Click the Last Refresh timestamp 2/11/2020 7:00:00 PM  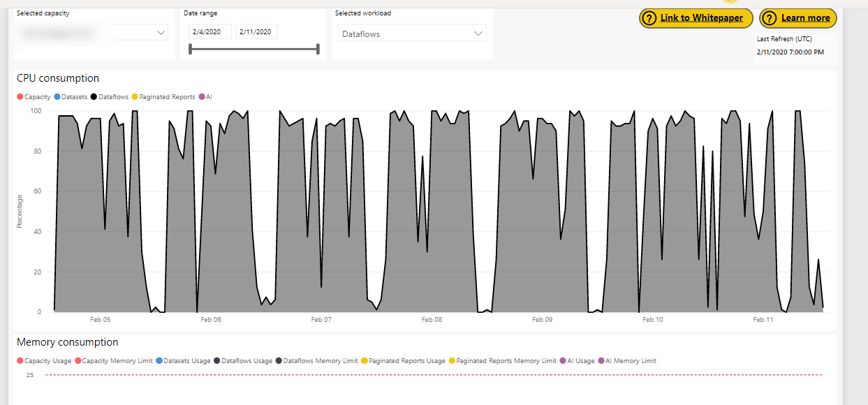click(790, 52)
